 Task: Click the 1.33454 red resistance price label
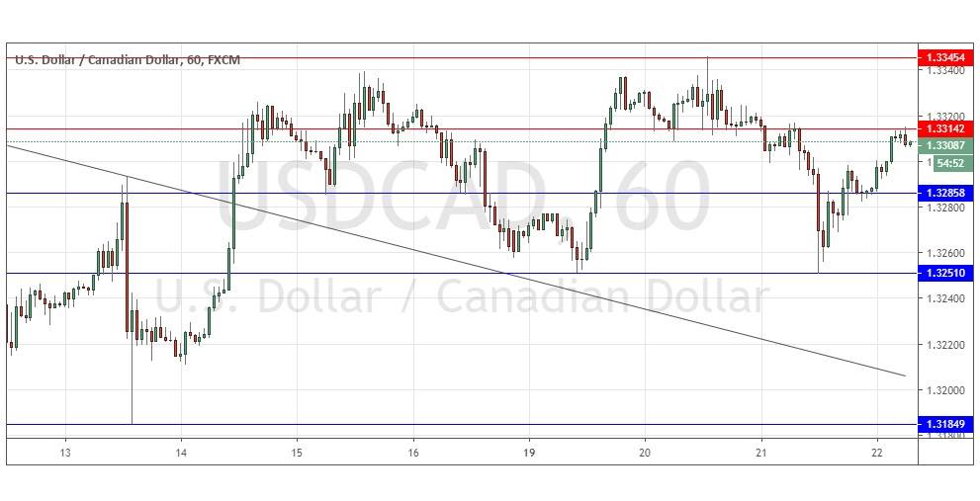coord(944,58)
